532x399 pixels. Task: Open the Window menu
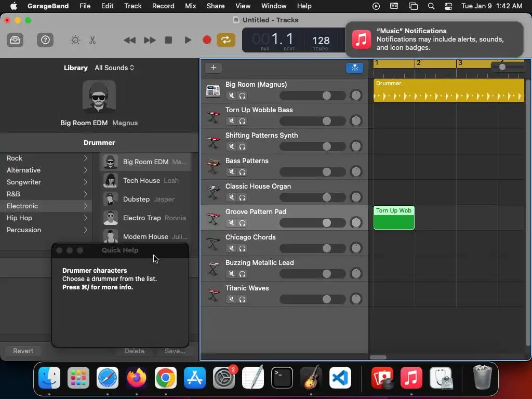click(x=274, y=6)
